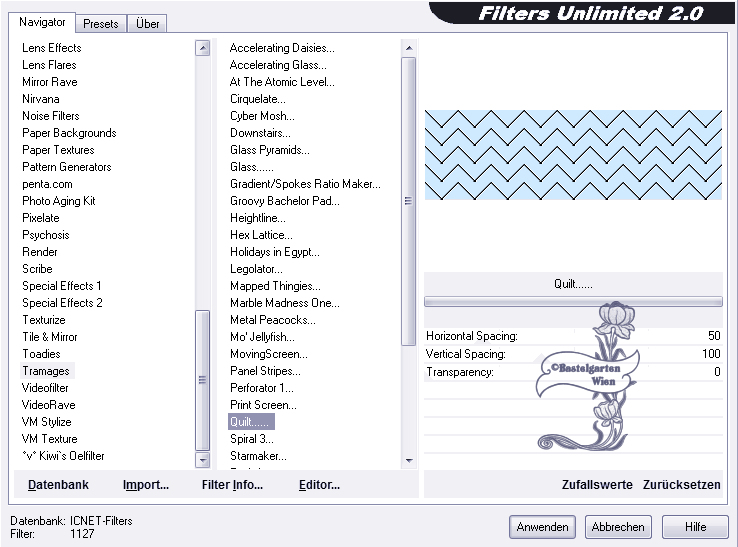Choose the Gradient/Spokes Ratio Maker filter
The height and width of the screenshot is (547, 738).
point(305,184)
